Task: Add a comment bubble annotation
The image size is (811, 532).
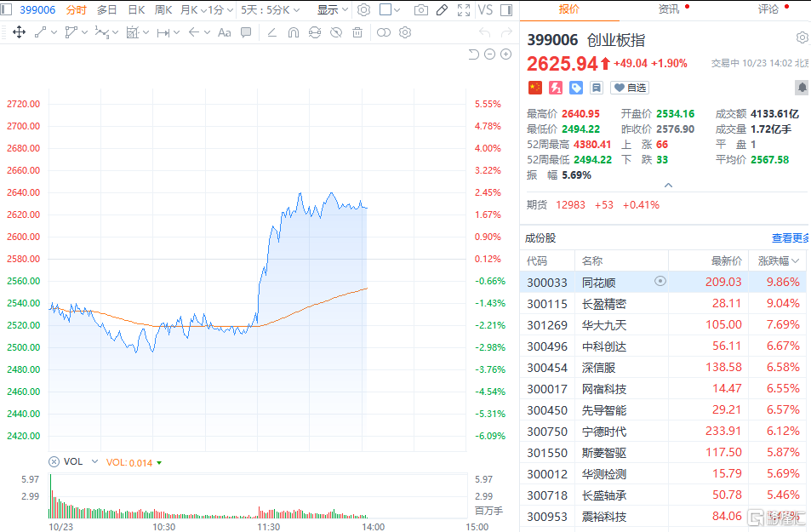Action: tap(246, 32)
